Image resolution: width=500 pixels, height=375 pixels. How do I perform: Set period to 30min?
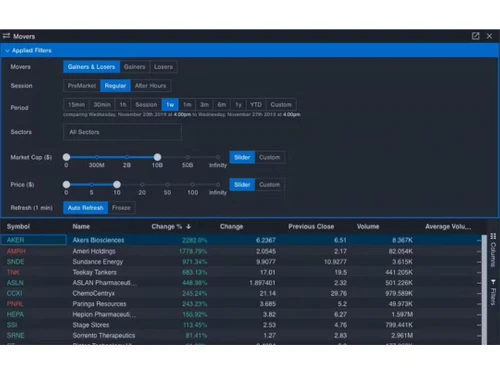tap(102, 105)
